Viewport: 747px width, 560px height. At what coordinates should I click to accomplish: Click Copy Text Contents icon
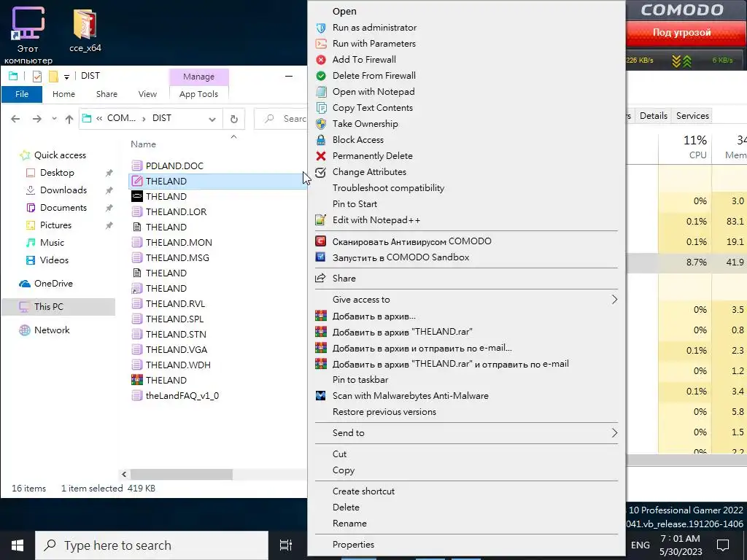coord(321,108)
